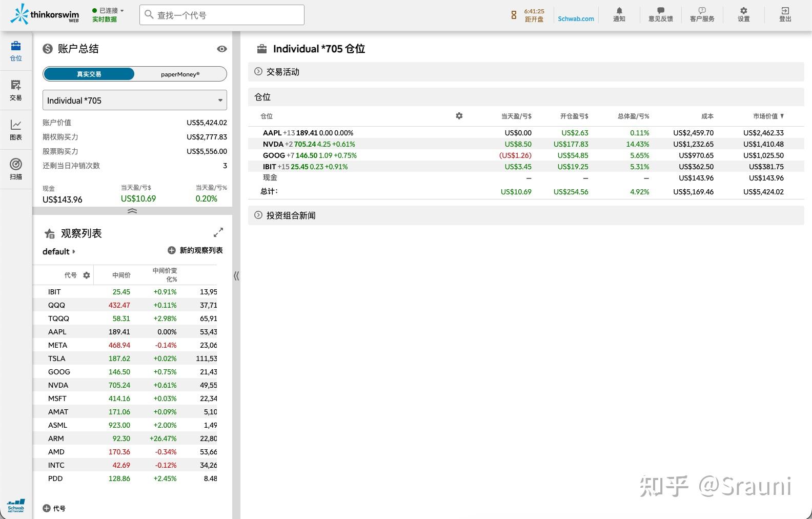Select NVDA position row
This screenshot has width=812, height=519.
tap(526, 144)
